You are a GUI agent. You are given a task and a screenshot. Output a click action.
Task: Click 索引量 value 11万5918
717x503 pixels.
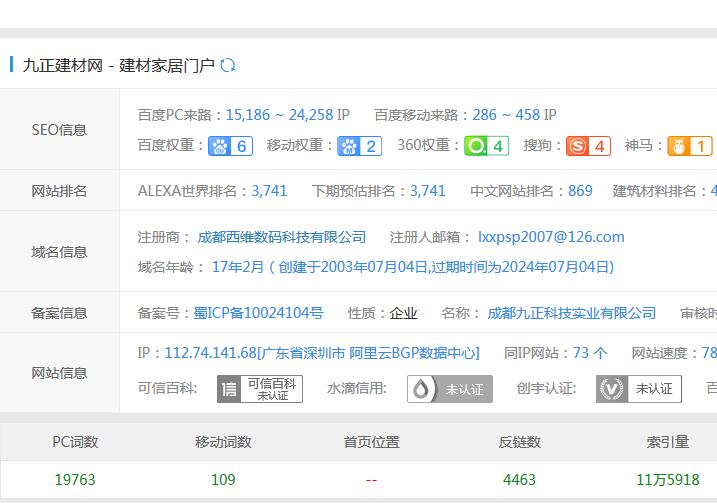coord(668,480)
